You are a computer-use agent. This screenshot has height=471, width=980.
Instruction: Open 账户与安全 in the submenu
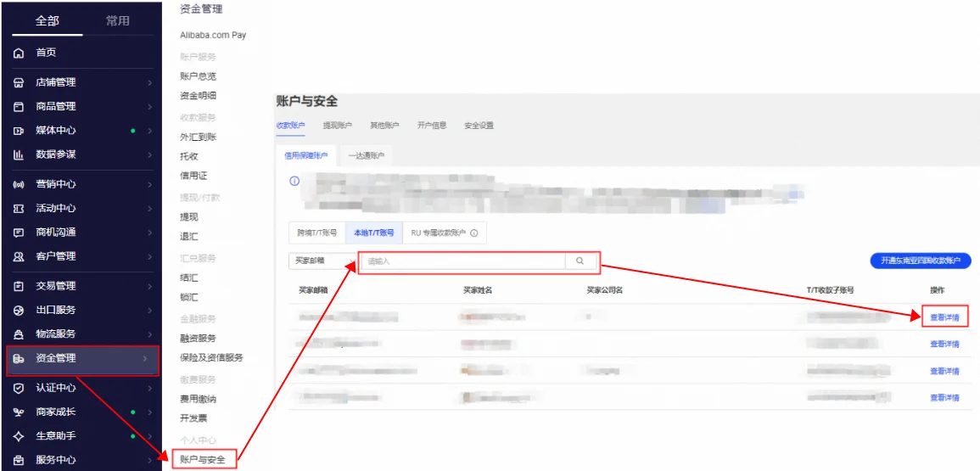pos(203,460)
